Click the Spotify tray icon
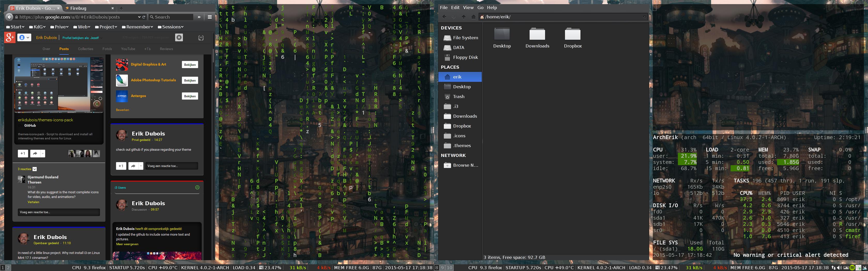 (x=852, y=268)
